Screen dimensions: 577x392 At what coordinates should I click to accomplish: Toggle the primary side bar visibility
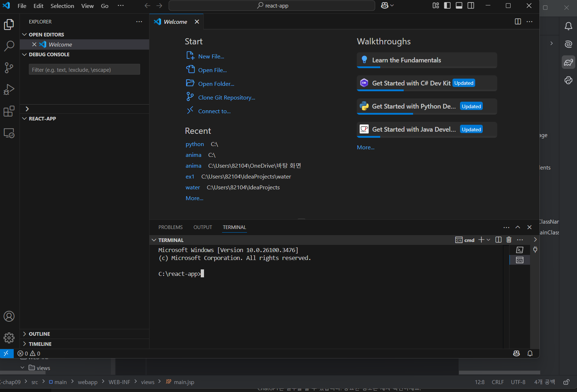(x=447, y=5)
